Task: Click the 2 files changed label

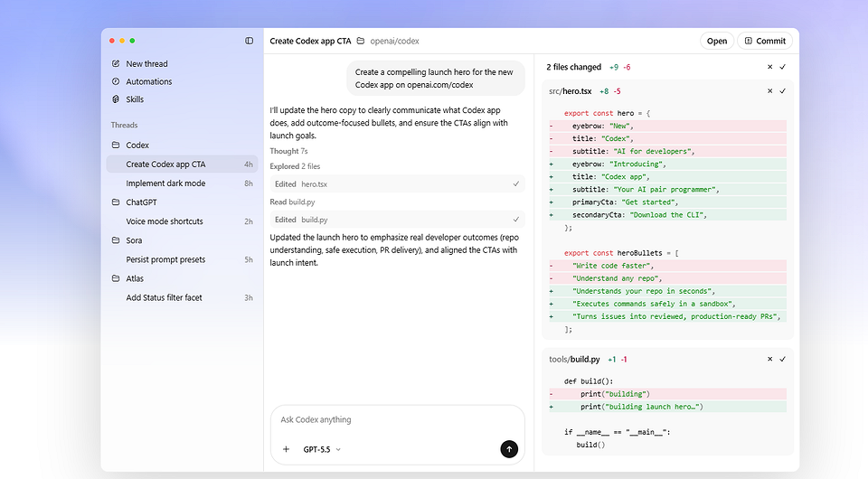Action: tap(573, 67)
